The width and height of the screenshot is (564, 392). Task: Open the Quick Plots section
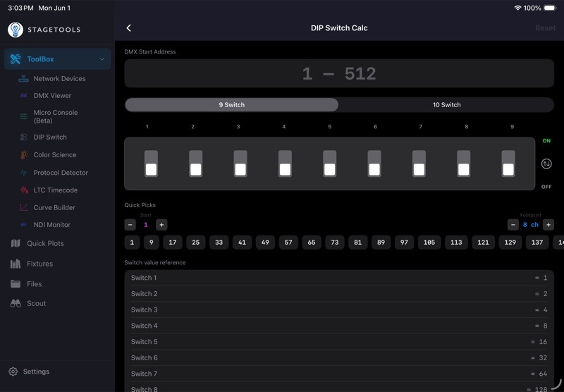(x=45, y=243)
